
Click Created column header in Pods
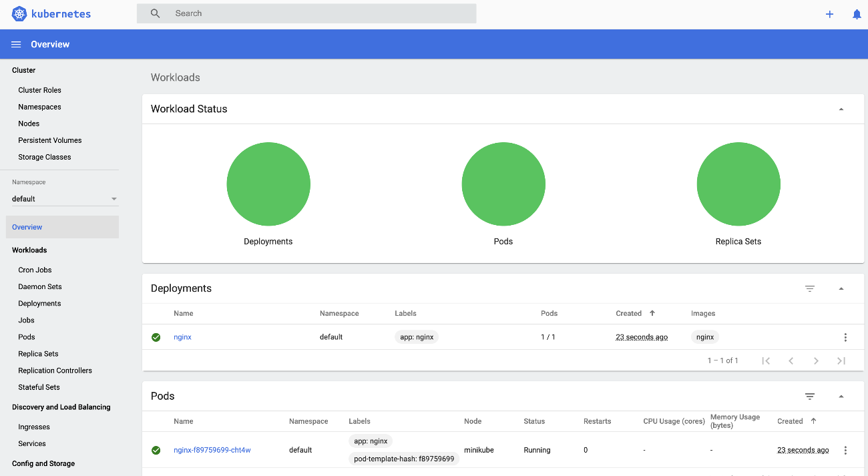point(790,421)
